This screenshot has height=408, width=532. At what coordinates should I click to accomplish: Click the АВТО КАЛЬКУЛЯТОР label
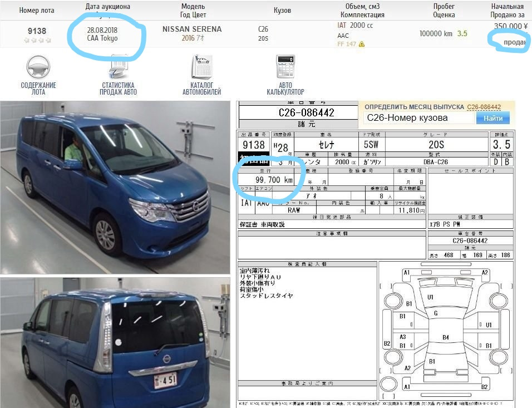pyautogui.click(x=285, y=89)
